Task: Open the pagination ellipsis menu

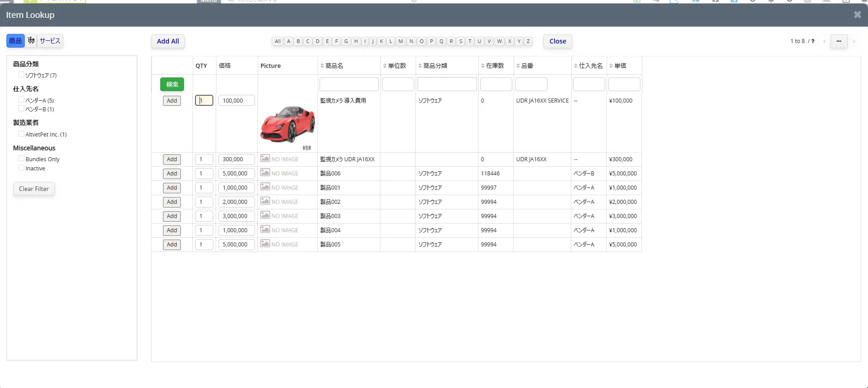Action: point(839,41)
